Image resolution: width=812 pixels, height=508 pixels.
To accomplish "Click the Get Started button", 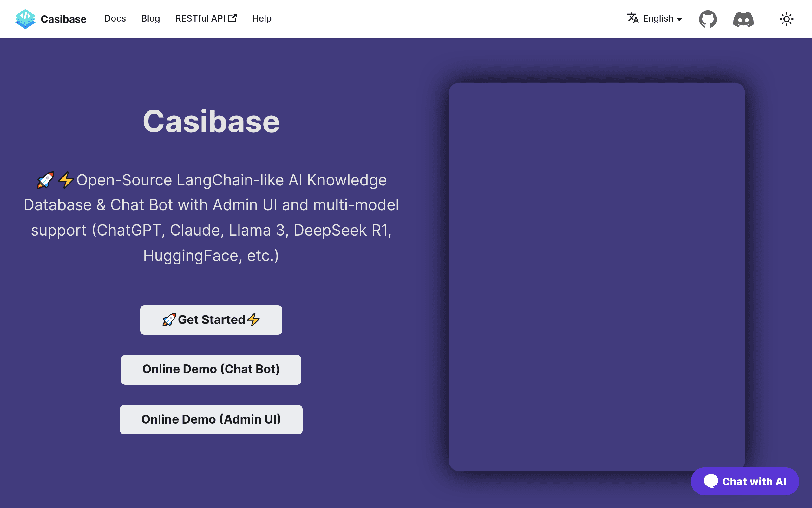I will (211, 320).
